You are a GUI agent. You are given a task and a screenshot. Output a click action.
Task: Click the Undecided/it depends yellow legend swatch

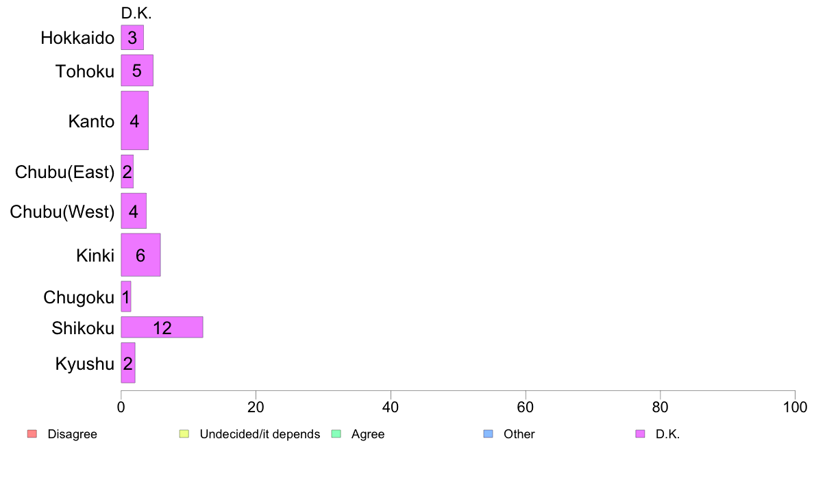pos(184,434)
